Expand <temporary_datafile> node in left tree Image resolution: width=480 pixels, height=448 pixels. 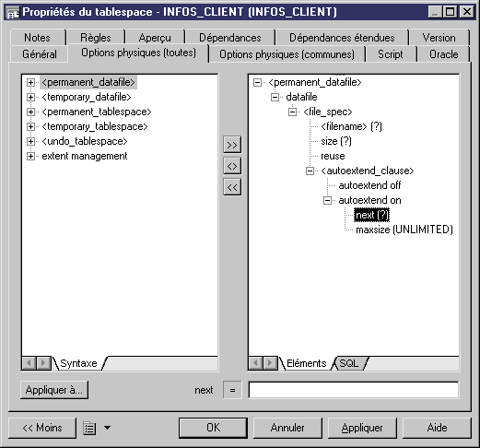tap(30, 97)
